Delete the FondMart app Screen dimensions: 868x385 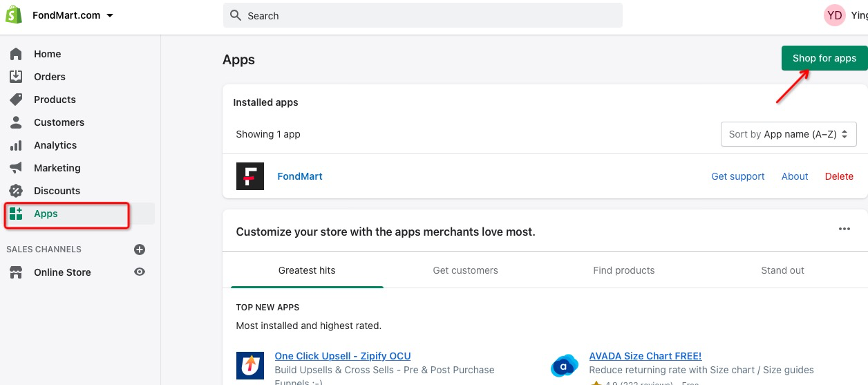click(x=839, y=176)
